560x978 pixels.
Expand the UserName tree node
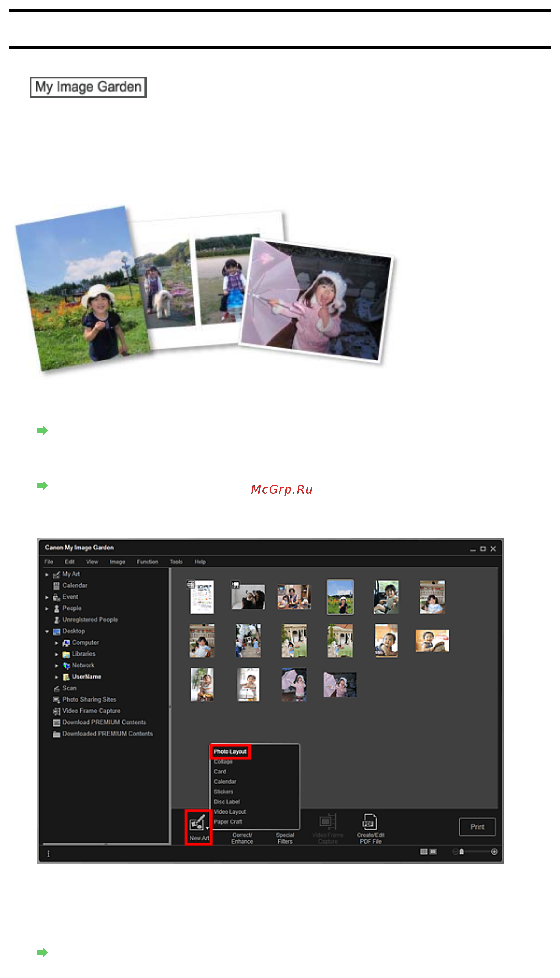pyautogui.click(x=57, y=677)
